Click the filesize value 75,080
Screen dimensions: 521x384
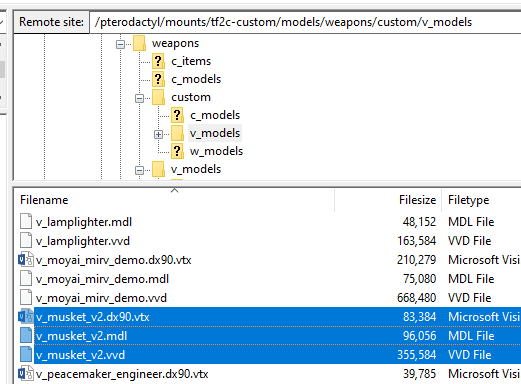tap(419, 279)
